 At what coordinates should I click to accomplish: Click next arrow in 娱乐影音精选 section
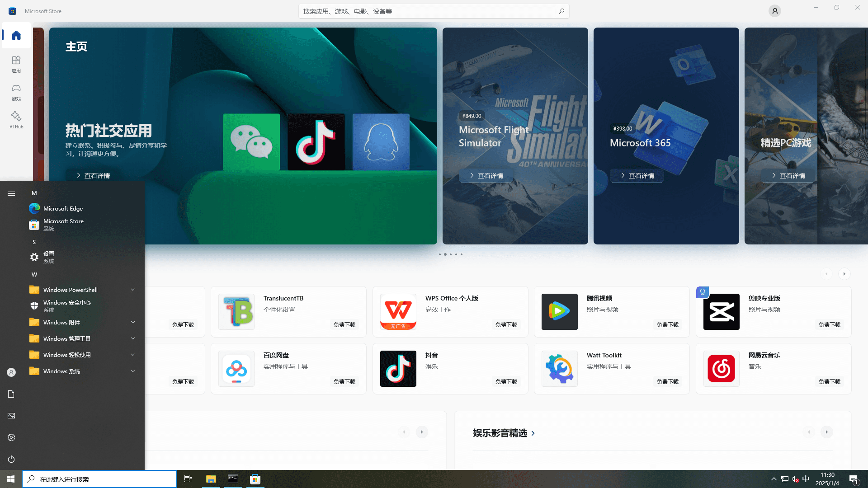tap(826, 432)
